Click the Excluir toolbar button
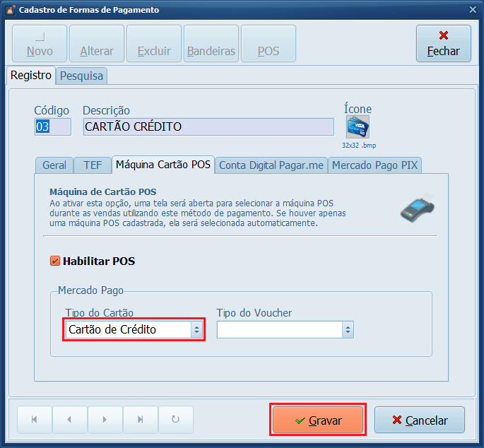484x448 pixels. [154, 44]
